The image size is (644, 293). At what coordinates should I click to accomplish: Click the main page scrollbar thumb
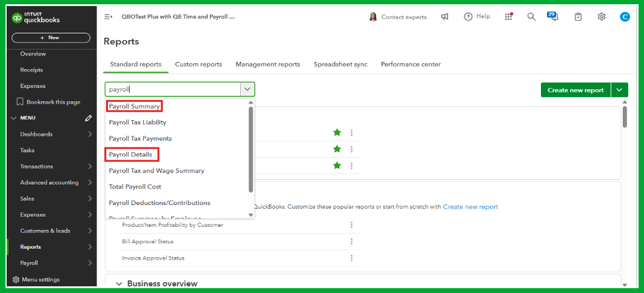tap(625, 116)
